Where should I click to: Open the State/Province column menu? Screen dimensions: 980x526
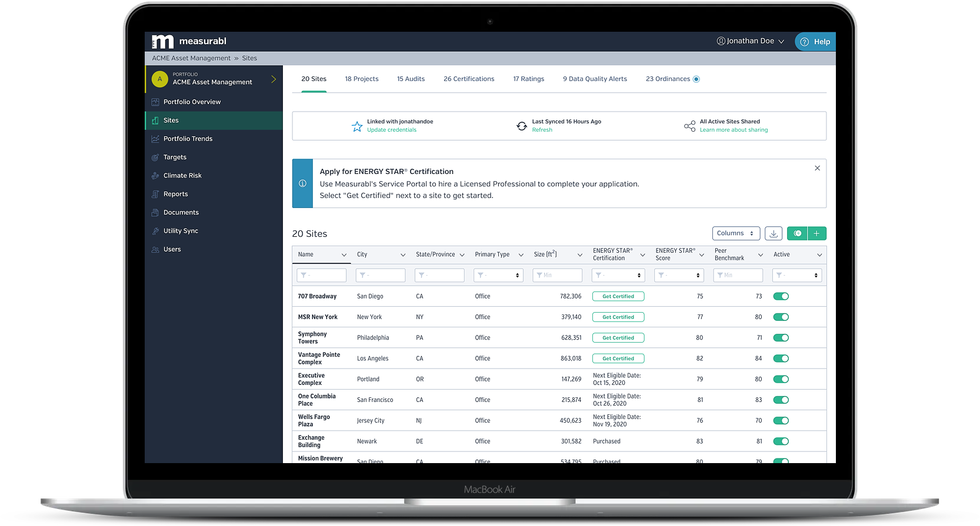(462, 255)
